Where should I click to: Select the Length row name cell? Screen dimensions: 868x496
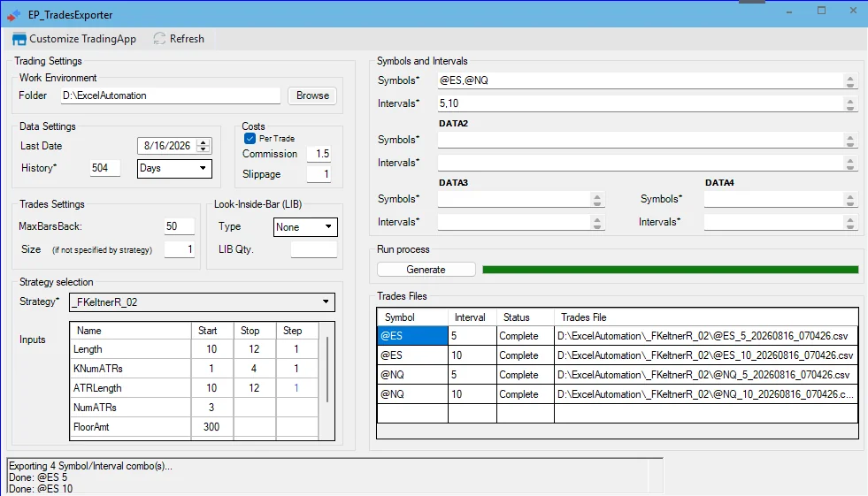click(x=131, y=349)
